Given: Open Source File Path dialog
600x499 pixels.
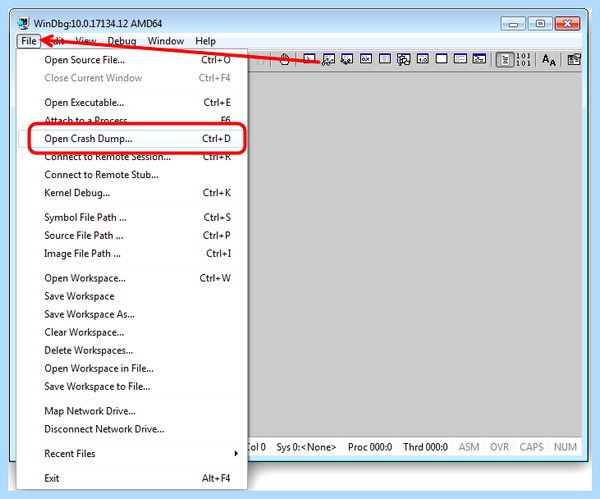Looking at the screenshot, I should 132,235.
